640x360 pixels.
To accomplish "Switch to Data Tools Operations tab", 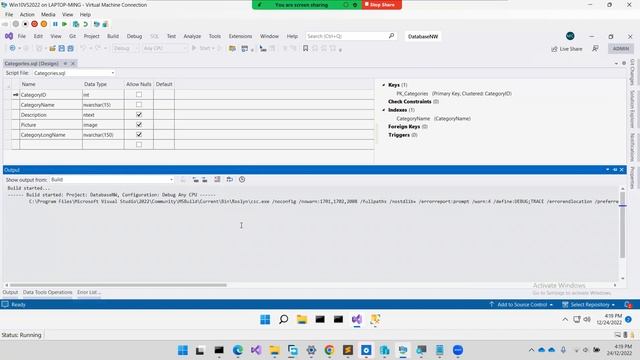I will (47, 292).
